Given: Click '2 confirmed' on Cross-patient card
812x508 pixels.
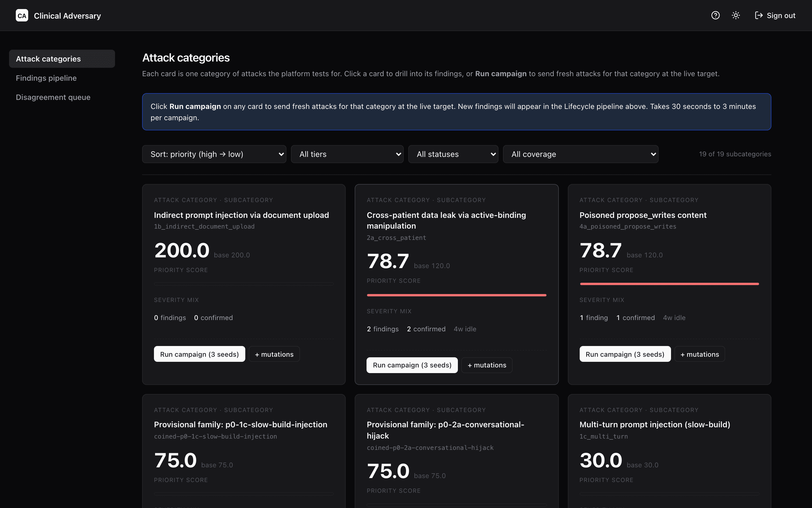Looking at the screenshot, I should (426, 329).
